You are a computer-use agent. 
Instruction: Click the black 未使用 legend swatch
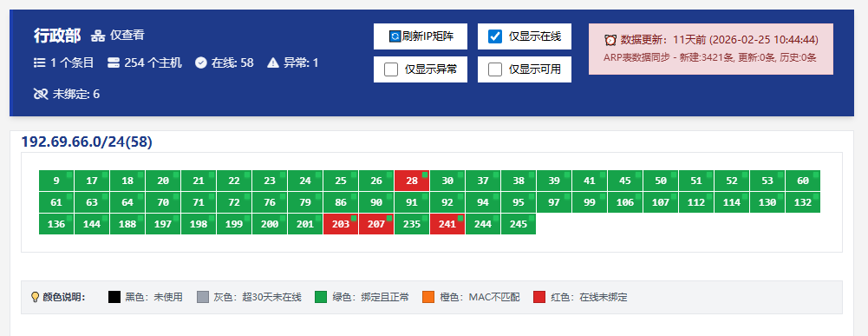point(114,297)
